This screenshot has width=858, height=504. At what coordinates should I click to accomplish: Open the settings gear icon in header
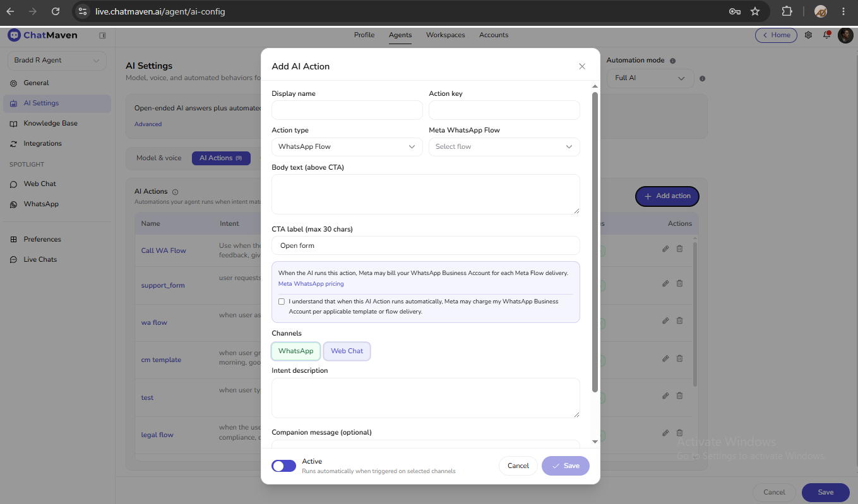pyautogui.click(x=808, y=35)
